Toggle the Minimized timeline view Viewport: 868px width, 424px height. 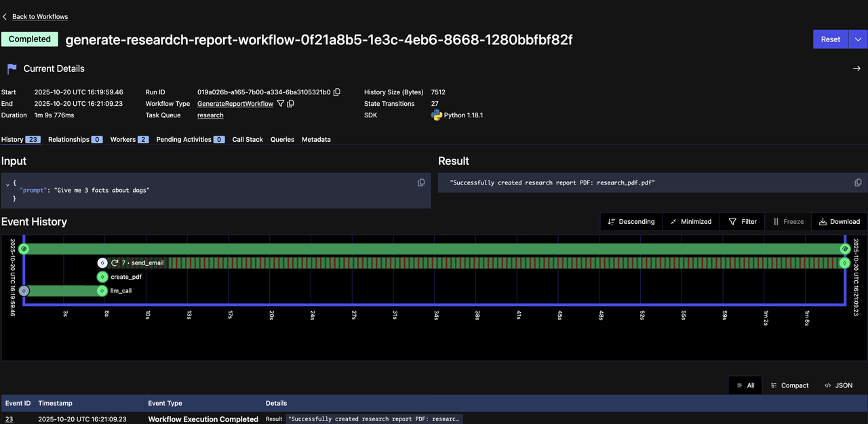point(691,221)
